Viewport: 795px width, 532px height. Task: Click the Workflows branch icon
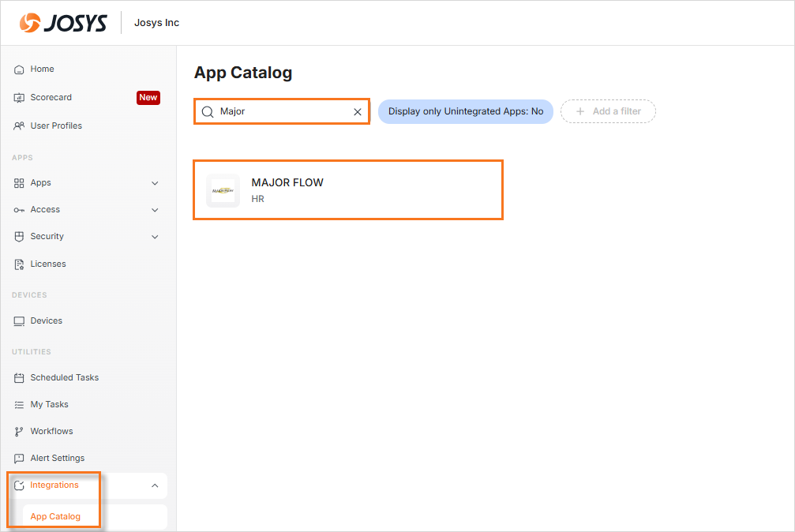(x=20, y=432)
